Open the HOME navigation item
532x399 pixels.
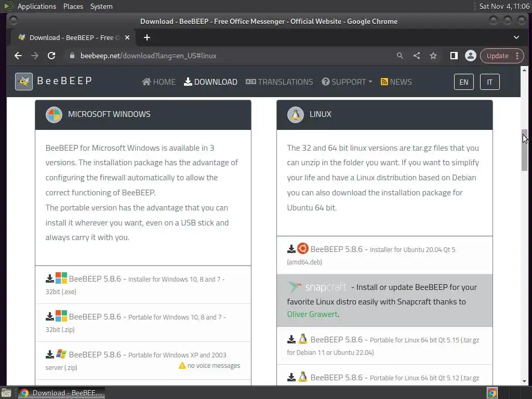tap(159, 82)
